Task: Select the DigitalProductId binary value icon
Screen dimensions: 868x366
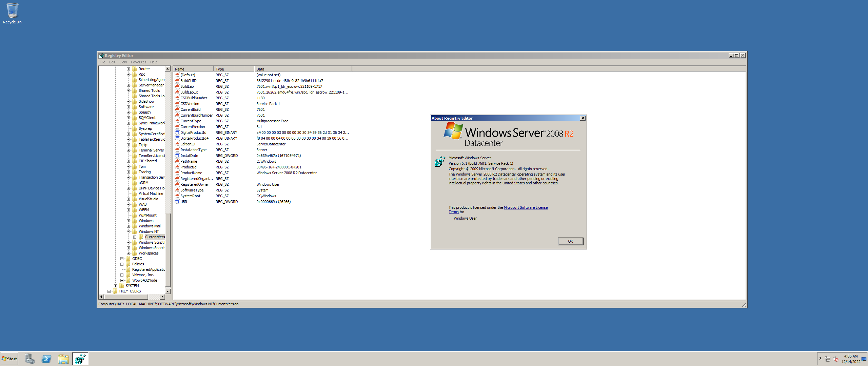Action: coord(177,133)
